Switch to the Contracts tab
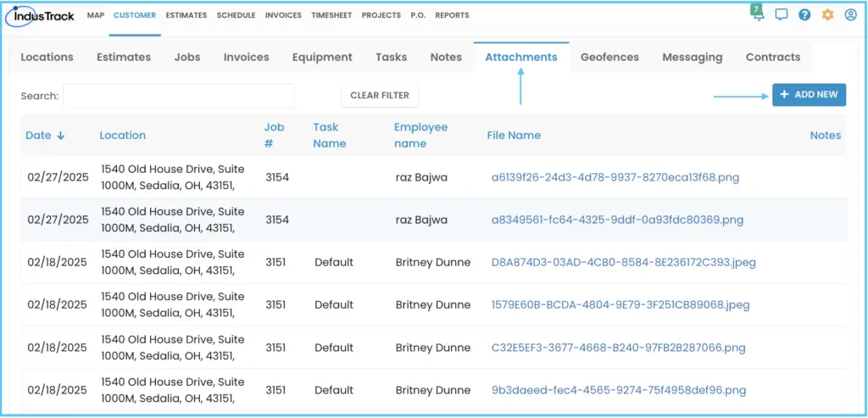 coord(773,57)
